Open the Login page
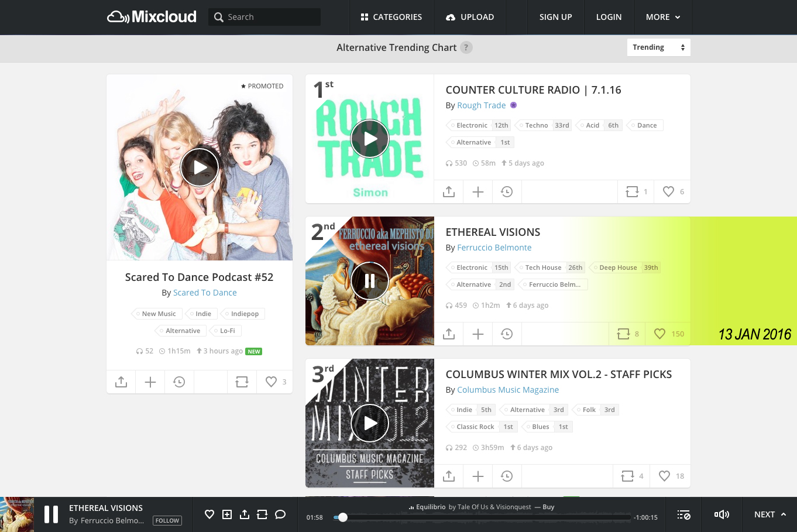The height and width of the screenshot is (532, 797). click(609, 17)
